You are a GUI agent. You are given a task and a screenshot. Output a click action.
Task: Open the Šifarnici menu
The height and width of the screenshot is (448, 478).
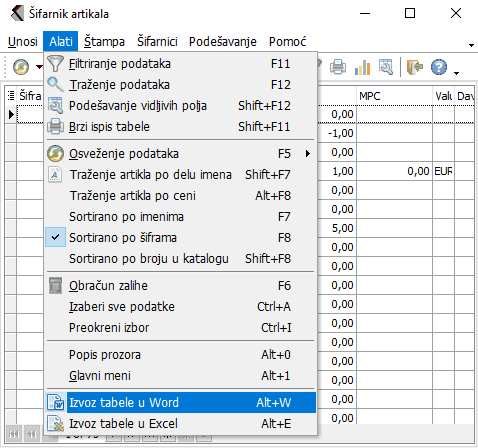pyautogui.click(x=157, y=41)
